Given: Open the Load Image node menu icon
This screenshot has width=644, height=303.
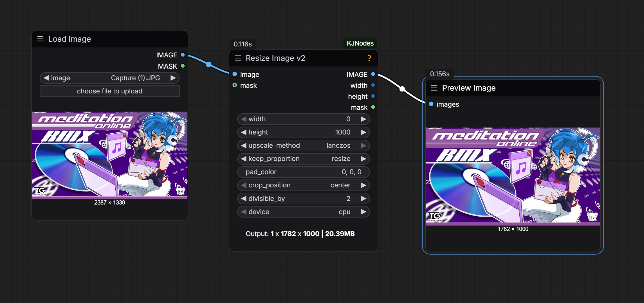Looking at the screenshot, I should point(40,39).
